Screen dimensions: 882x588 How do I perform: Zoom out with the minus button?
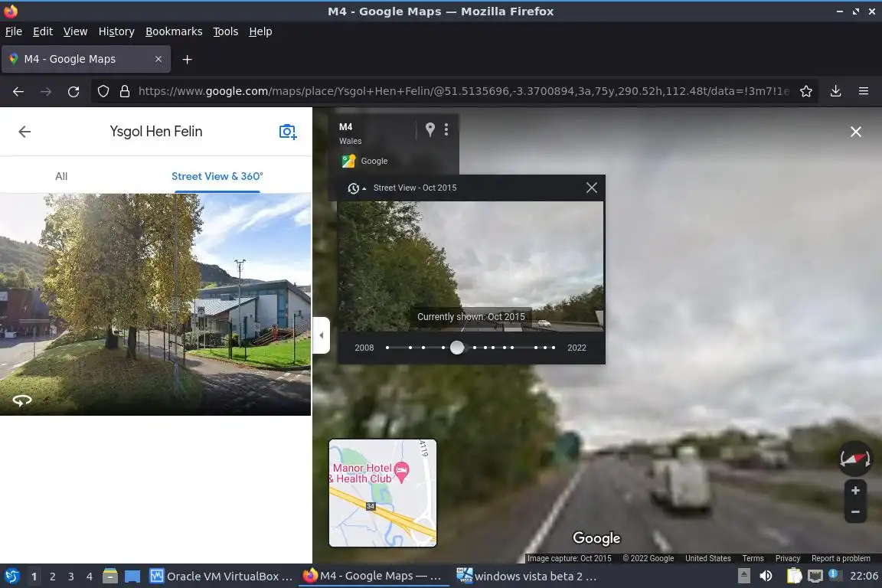coord(855,512)
